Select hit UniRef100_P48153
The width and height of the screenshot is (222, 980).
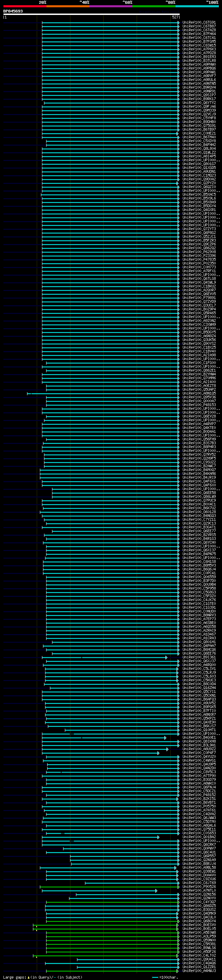tap(199, 405)
